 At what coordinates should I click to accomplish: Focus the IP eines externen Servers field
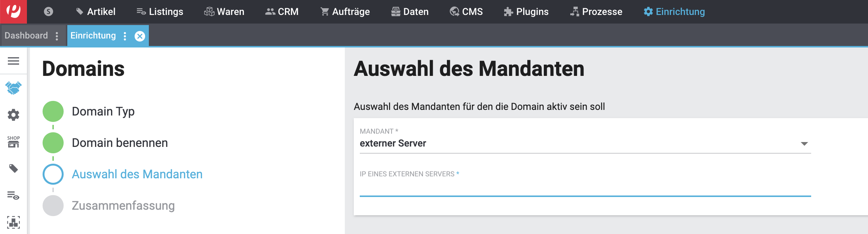click(585, 188)
